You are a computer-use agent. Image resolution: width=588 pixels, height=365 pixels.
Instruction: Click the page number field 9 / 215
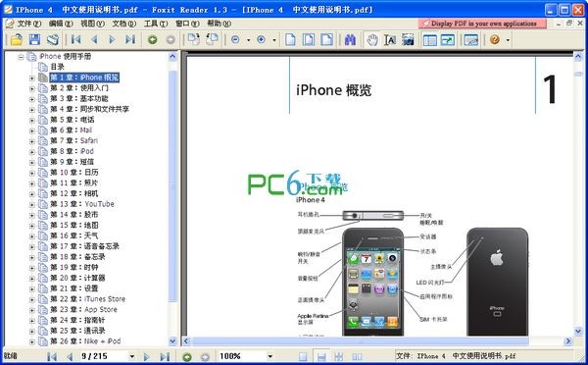pyautogui.click(x=104, y=356)
